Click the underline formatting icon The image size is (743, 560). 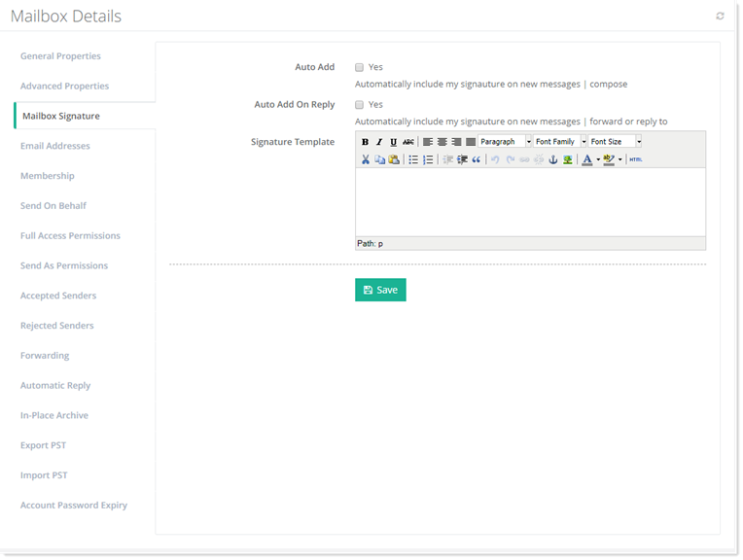coord(394,142)
